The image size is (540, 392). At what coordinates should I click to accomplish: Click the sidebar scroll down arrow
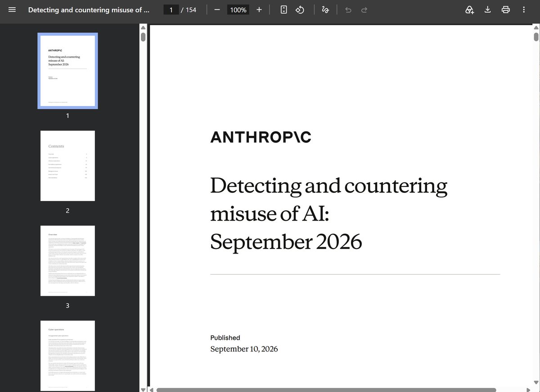(x=143, y=389)
